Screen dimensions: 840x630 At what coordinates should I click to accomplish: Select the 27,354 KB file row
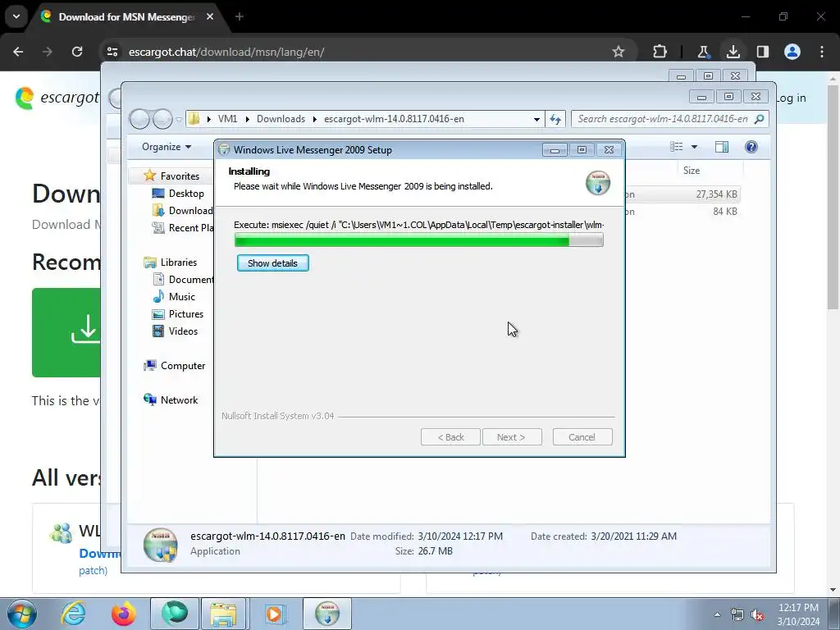point(682,194)
